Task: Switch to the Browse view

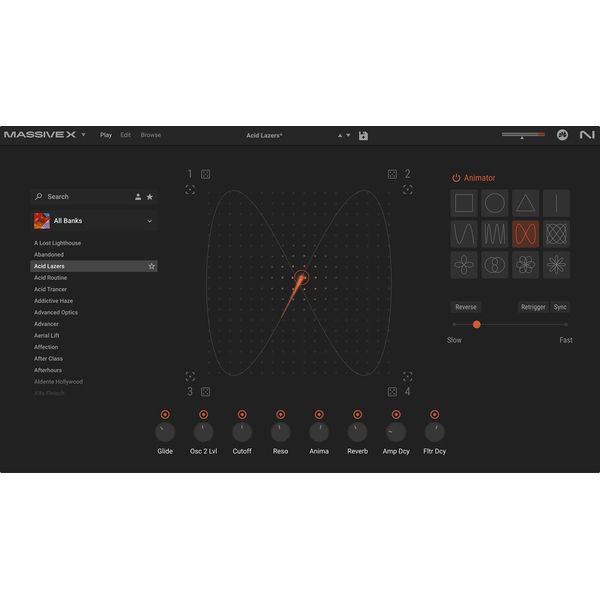Action: tap(151, 135)
